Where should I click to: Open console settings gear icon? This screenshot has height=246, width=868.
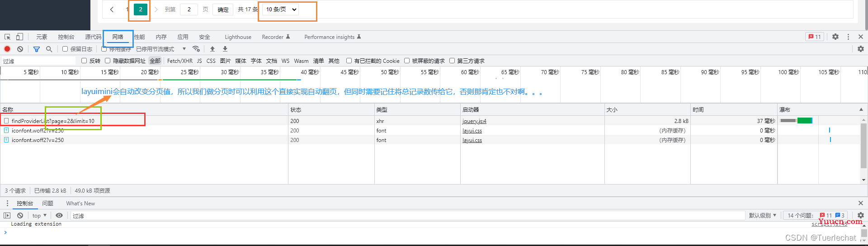(861, 216)
